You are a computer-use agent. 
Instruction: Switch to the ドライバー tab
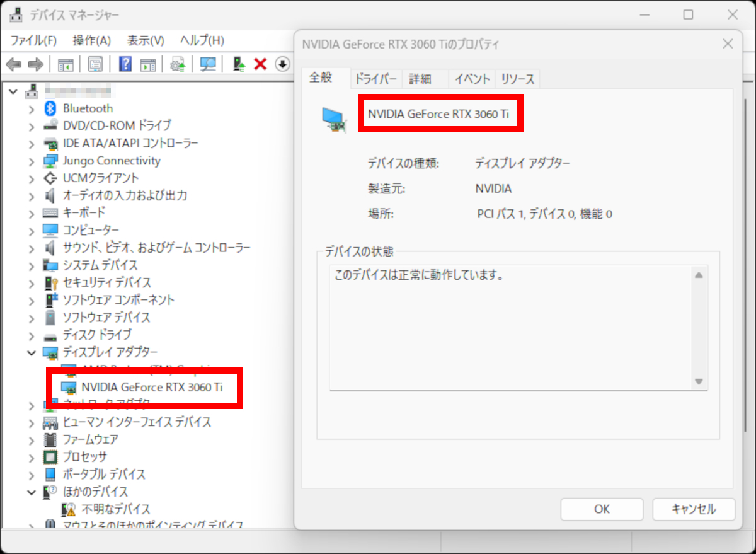point(375,78)
